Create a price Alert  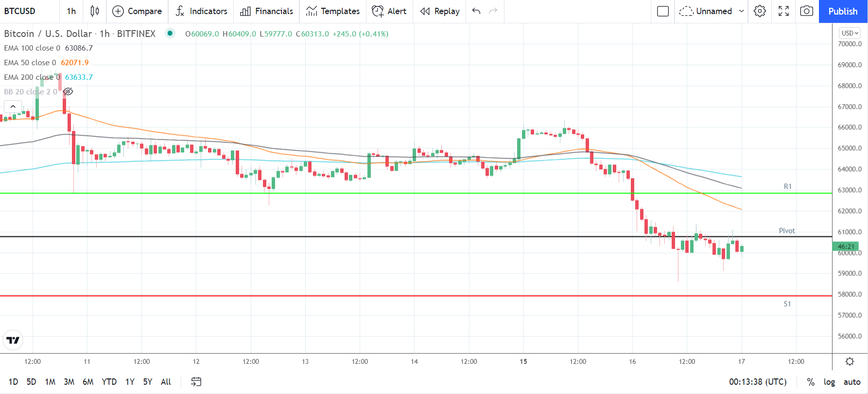point(389,11)
